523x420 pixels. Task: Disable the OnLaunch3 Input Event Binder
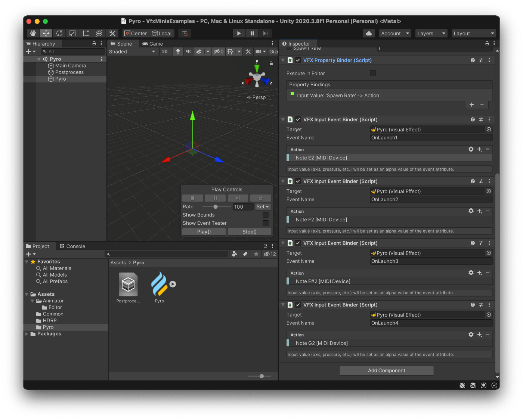(x=298, y=243)
